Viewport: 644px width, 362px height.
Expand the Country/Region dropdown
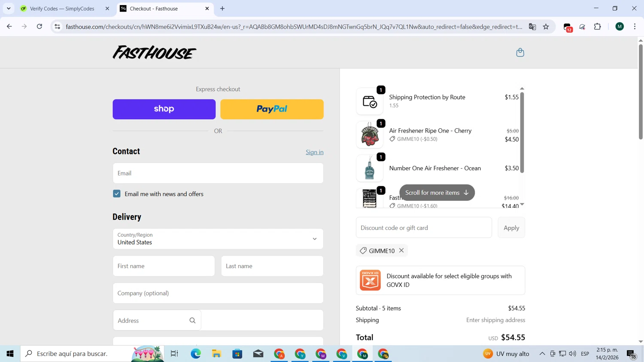218,239
